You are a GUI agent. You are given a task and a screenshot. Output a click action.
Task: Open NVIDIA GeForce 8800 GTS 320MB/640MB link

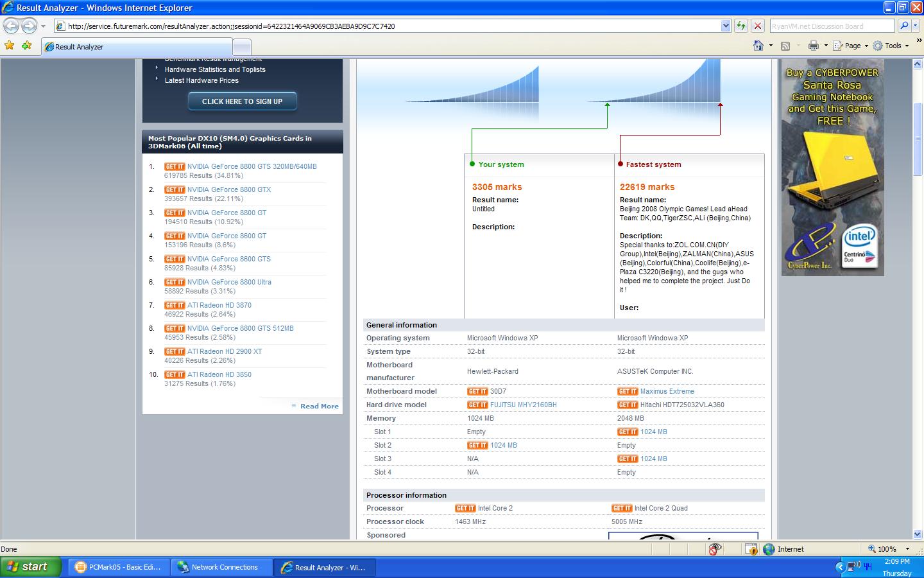pos(252,166)
